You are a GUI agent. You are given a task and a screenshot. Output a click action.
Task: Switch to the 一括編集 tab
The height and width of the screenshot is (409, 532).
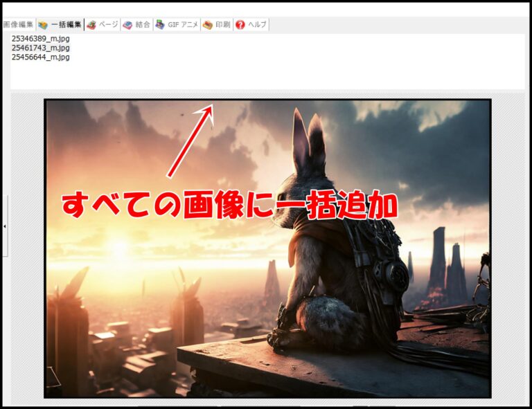(x=60, y=25)
